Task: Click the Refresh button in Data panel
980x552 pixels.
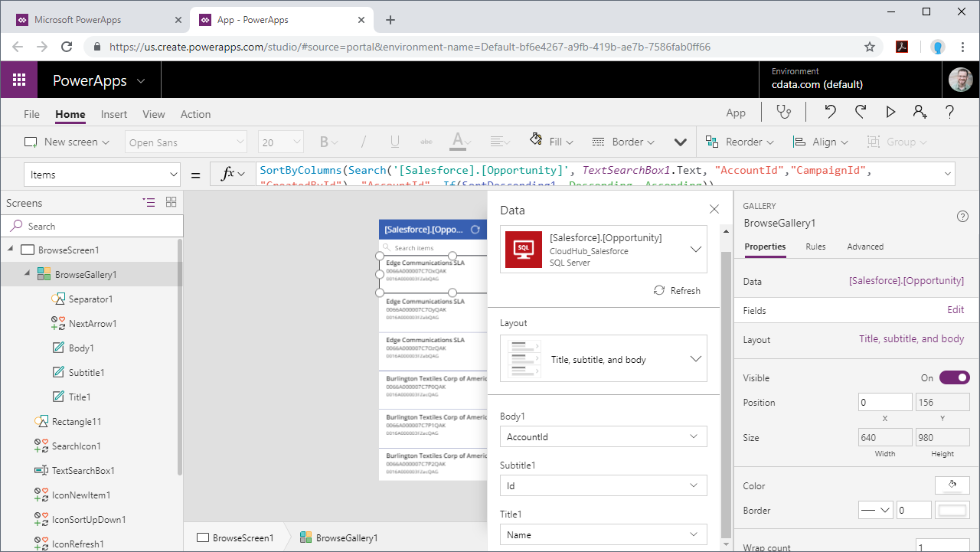Action: tap(677, 290)
